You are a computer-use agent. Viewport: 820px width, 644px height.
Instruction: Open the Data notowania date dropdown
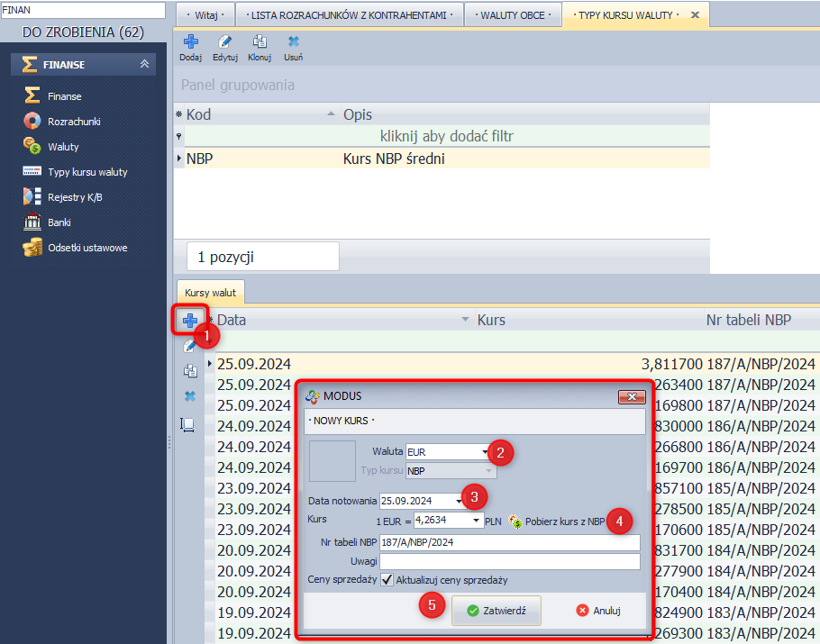pos(458,501)
